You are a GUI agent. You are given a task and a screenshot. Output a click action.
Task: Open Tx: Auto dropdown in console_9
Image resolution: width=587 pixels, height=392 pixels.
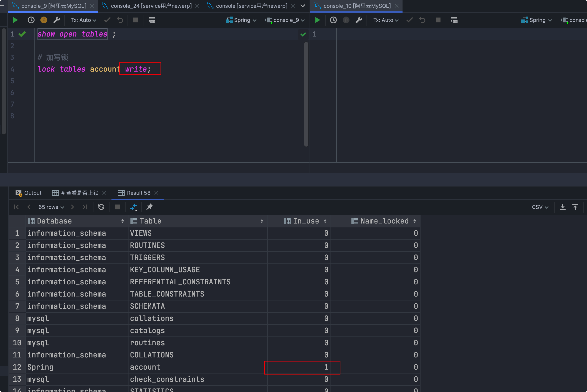83,20
